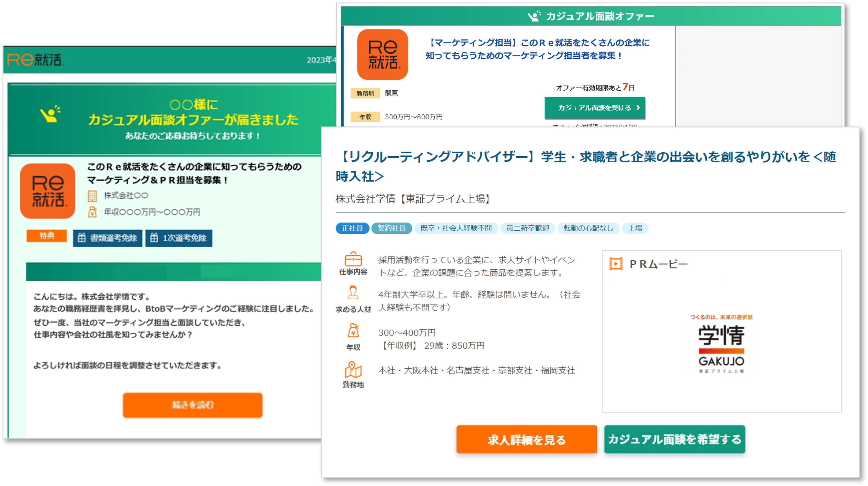Select the 契約社員 tag
This screenshot has height=486, width=868.
pyautogui.click(x=391, y=228)
